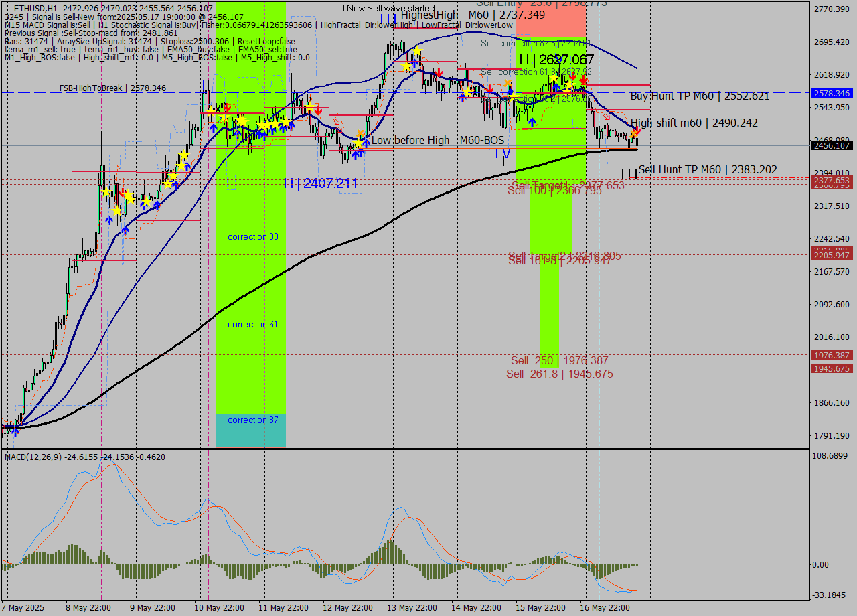Select the FSB-HighToBreak label on chart
The width and height of the screenshot is (857, 616).
coord(112,88)
